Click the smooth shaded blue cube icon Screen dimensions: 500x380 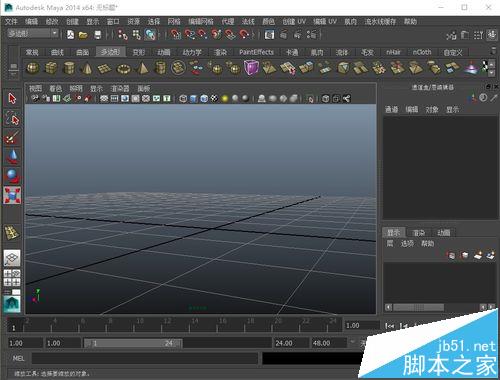pos(193,99)
